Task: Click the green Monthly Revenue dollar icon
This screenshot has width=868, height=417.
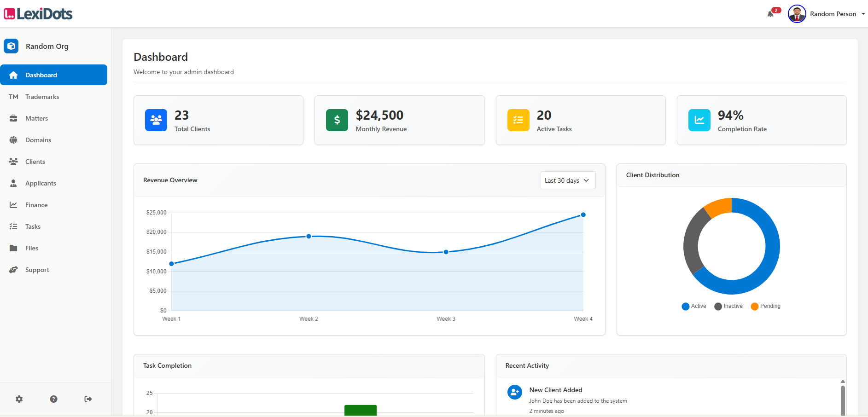Action: [x=337, y=120]
